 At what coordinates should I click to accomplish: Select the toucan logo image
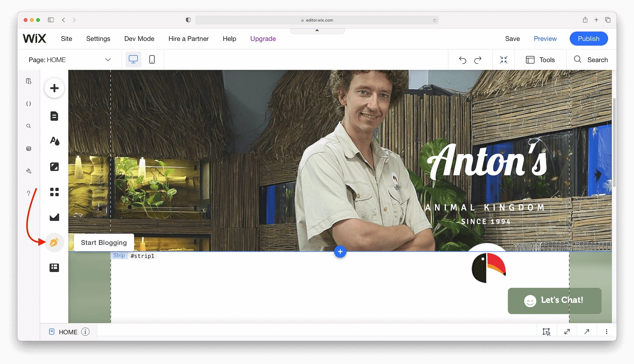pyautogui.click(x=488, y=268)
